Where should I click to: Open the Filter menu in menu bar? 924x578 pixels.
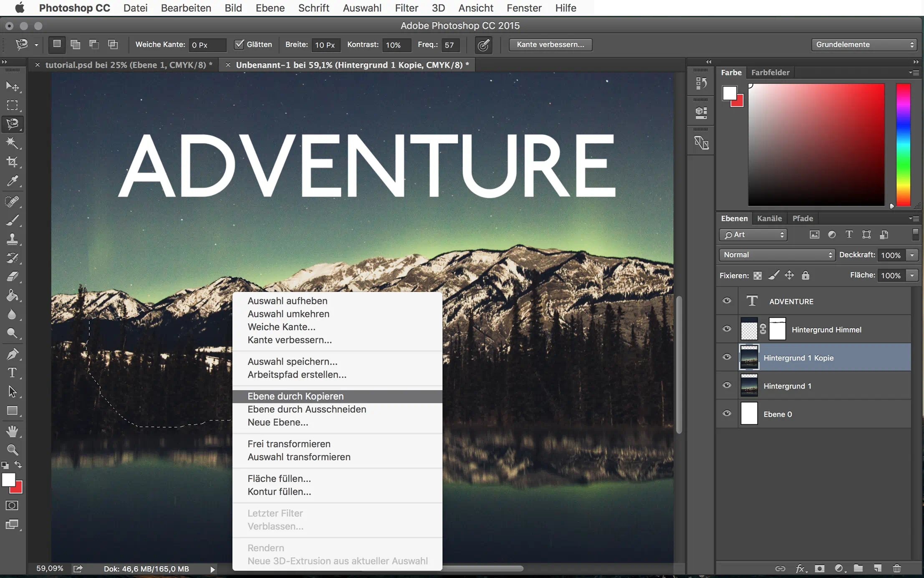coord(406,8)
